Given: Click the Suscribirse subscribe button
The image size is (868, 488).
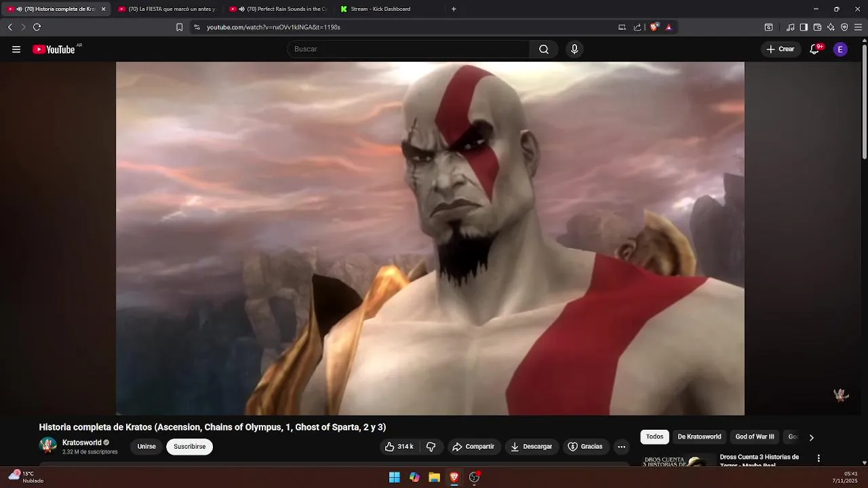Looking at the screenshot, I should click(189, 447).
